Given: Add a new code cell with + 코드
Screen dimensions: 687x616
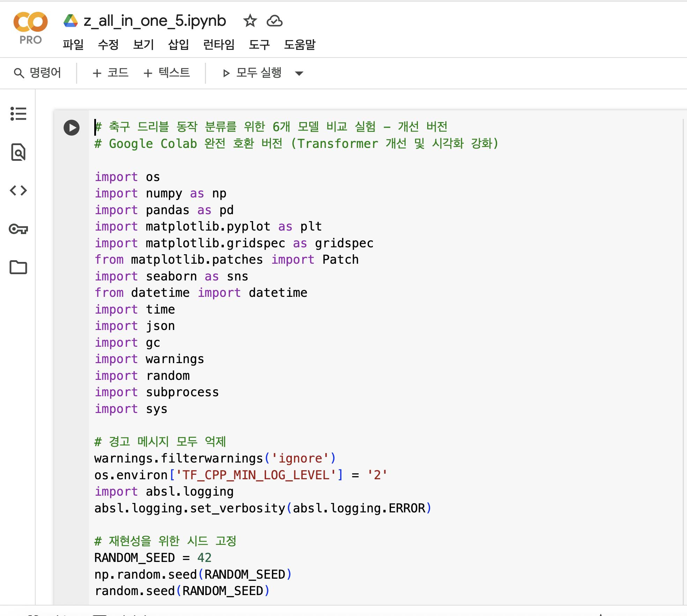Looking at the screenshot, I should (x=110, y=73).
